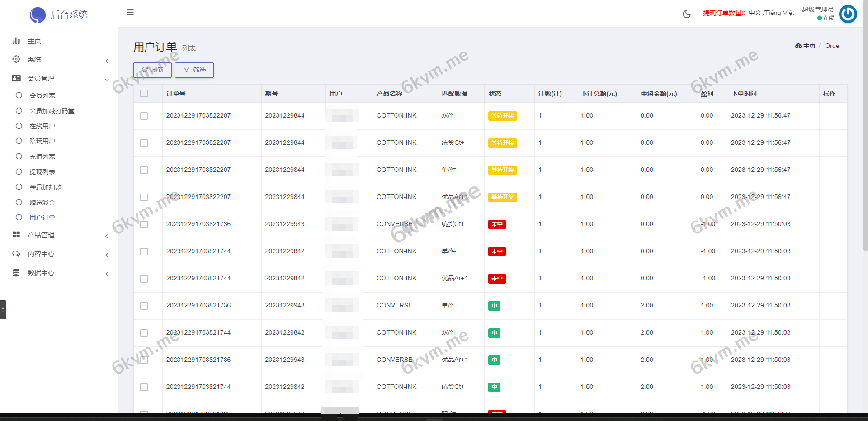Click the hamburger menu sidebar toggle

click(130, 12)
